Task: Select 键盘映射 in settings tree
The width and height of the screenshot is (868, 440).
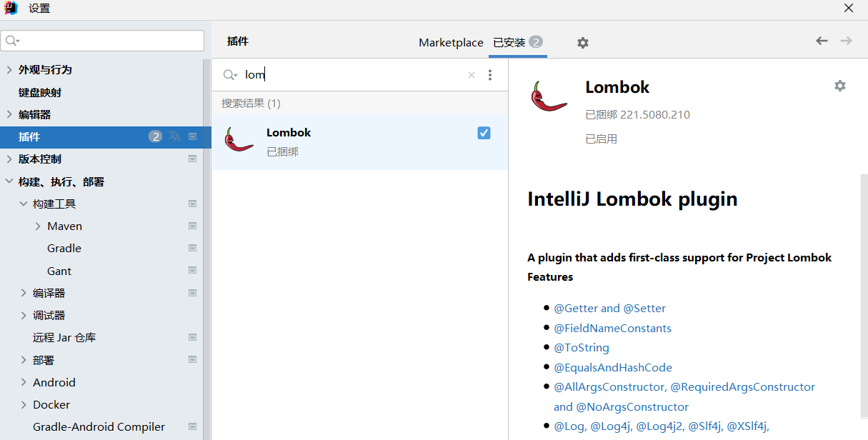Action: click(x=40, y=92)
